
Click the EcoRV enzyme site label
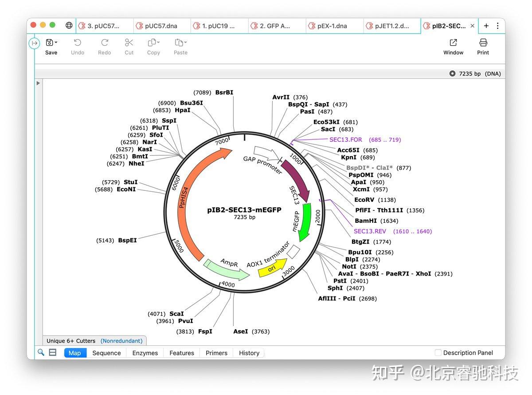[364, 200]
